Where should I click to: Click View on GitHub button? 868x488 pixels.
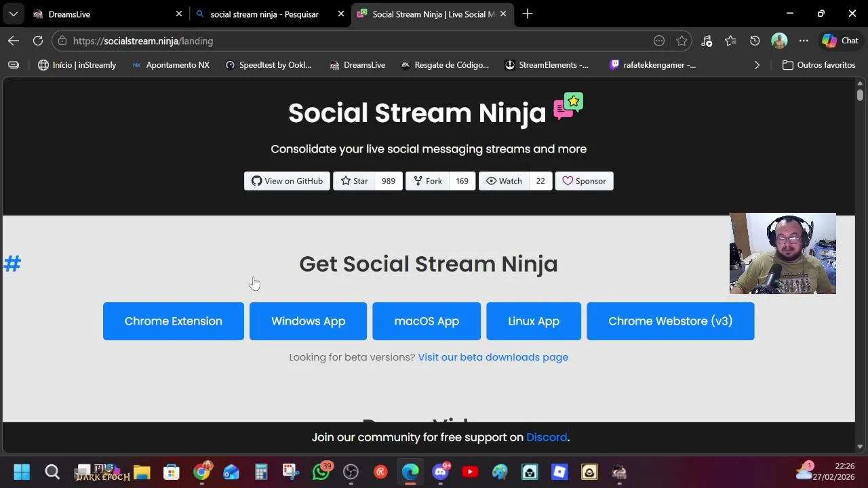click(287, 181)
